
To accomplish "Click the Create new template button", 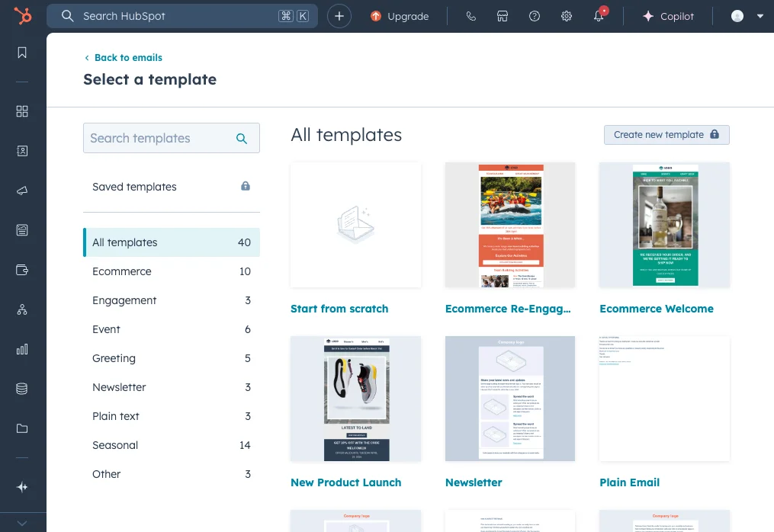I will click(666, 135).
